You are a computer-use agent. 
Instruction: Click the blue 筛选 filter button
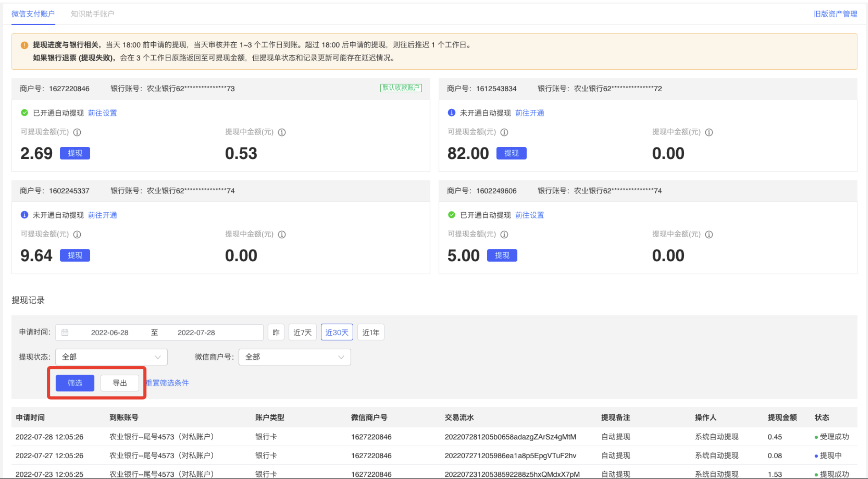[x=75, y=383]
